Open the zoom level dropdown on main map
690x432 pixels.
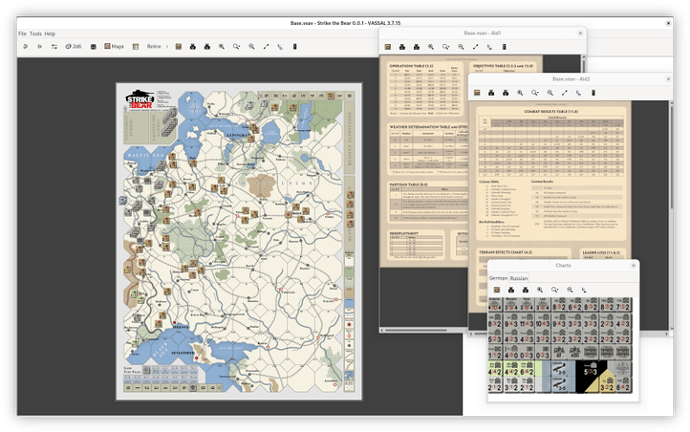236,46
